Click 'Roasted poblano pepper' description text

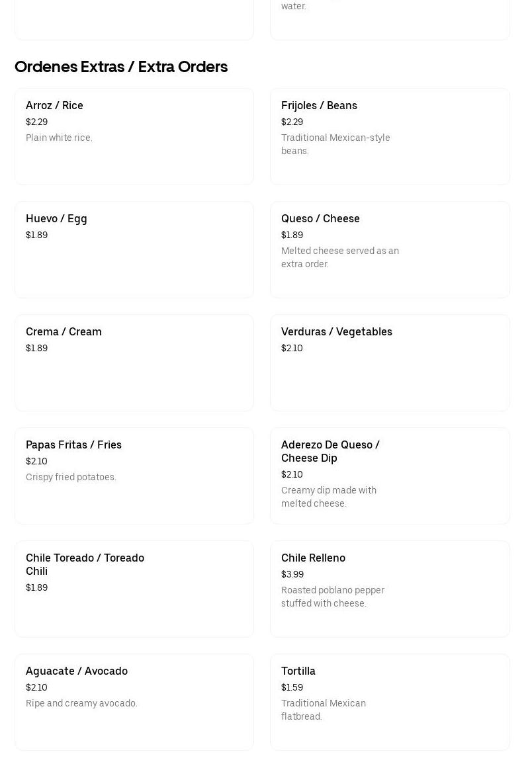click(x=333, y=589)
